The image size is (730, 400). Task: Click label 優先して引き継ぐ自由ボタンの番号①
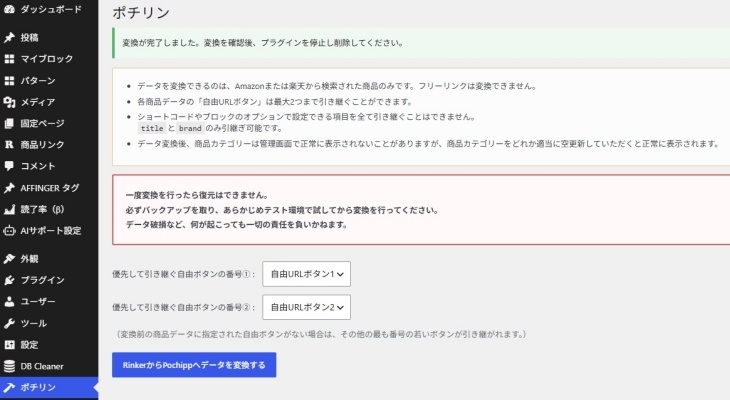pos(183,274)
